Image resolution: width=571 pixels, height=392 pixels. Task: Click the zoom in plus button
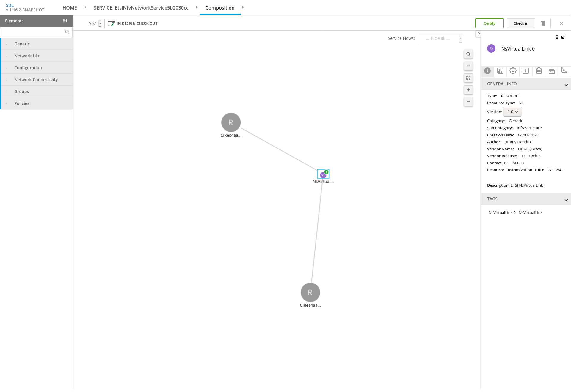pos(468,90)
